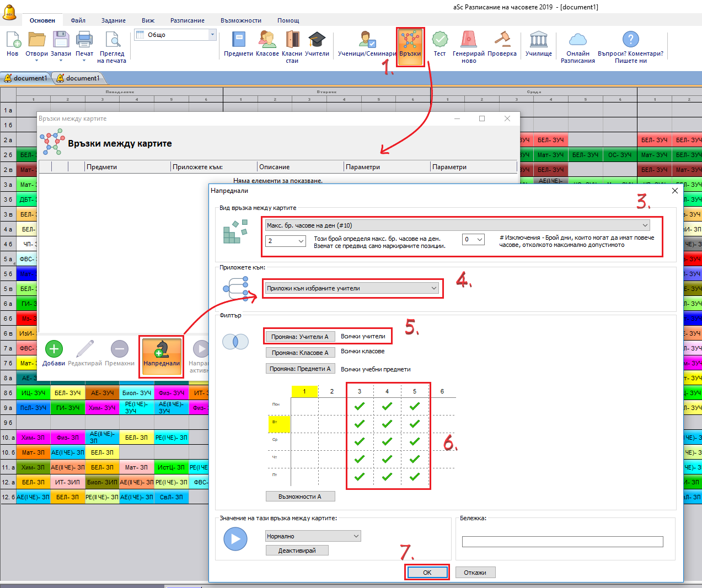This screenshot has height=588, width=702.
Task: Toggle the Monday period 3 checkmark
Action: pyautogui.click(x=360, y=406)
